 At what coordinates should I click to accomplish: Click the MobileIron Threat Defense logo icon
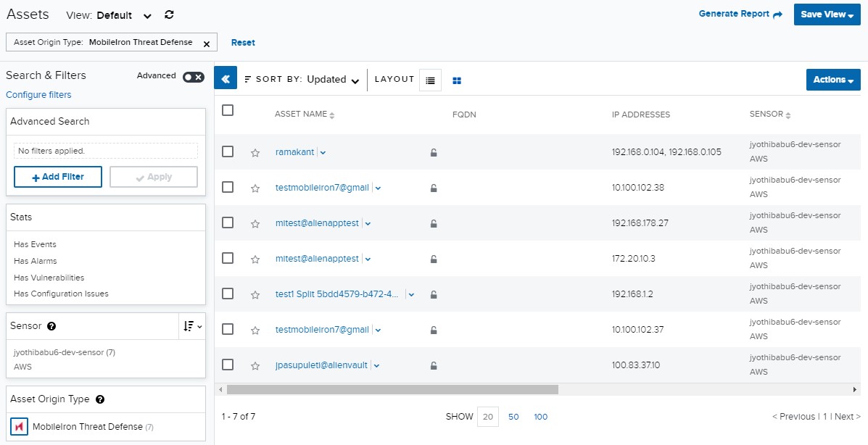coord(18,428)
